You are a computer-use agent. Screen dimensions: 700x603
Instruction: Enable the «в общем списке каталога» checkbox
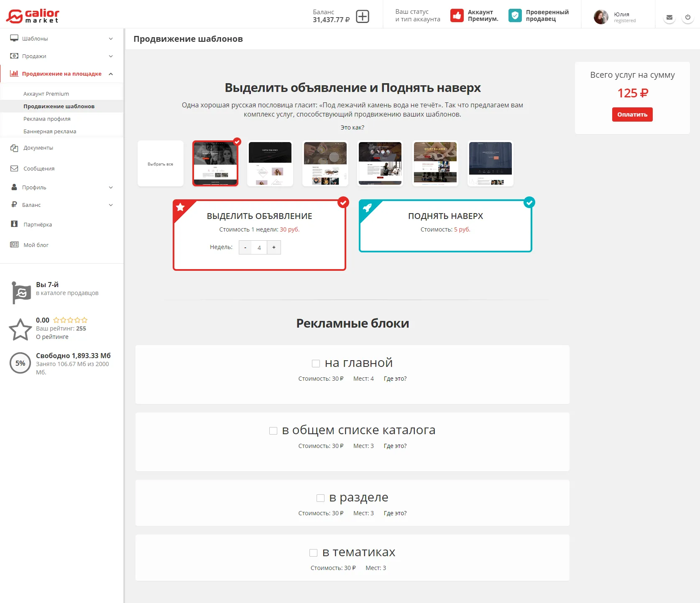click(x=273, y=431)
